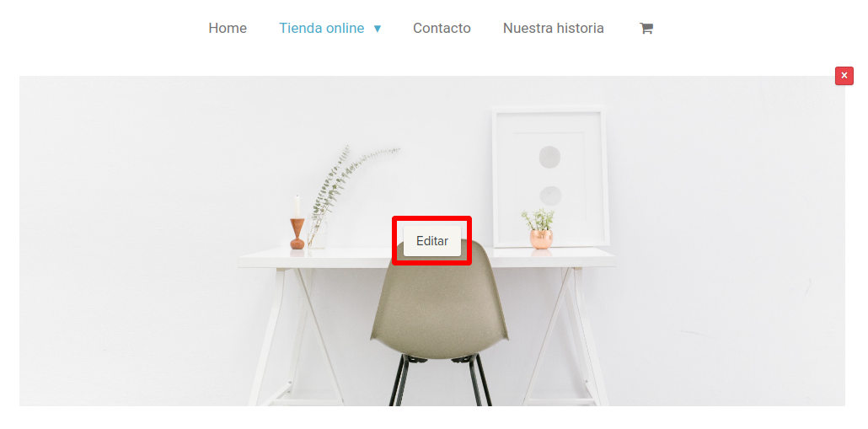868x429 pixels.
Task: Navigate to the Contacto page
Action: pyautogui.click(x=442, y=28)
